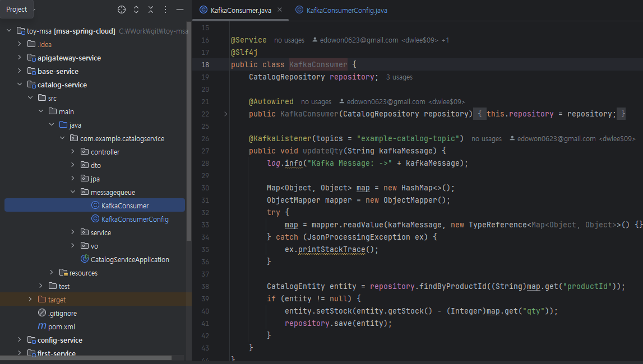Click the CatalogServiceApplication run class icon

point(85,259)
